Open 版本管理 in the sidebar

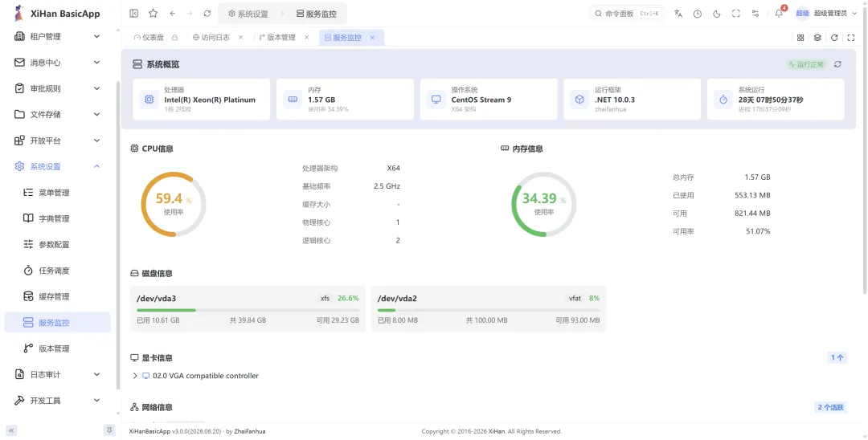58,348
